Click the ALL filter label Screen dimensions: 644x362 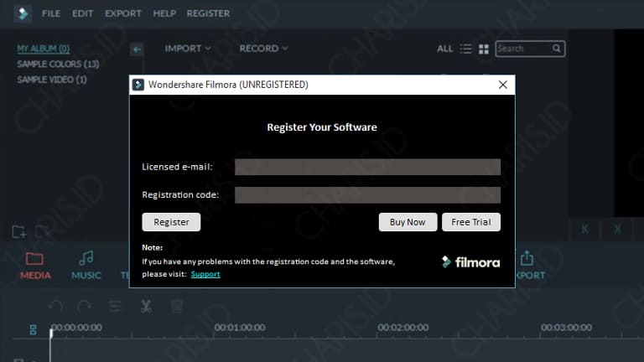pyautogui.click(x=444, y=49)
